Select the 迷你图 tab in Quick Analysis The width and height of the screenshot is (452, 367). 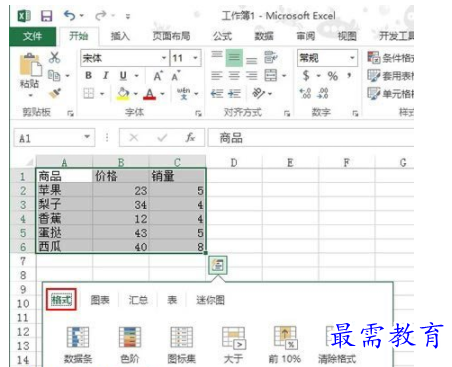[x=210, y=300]
